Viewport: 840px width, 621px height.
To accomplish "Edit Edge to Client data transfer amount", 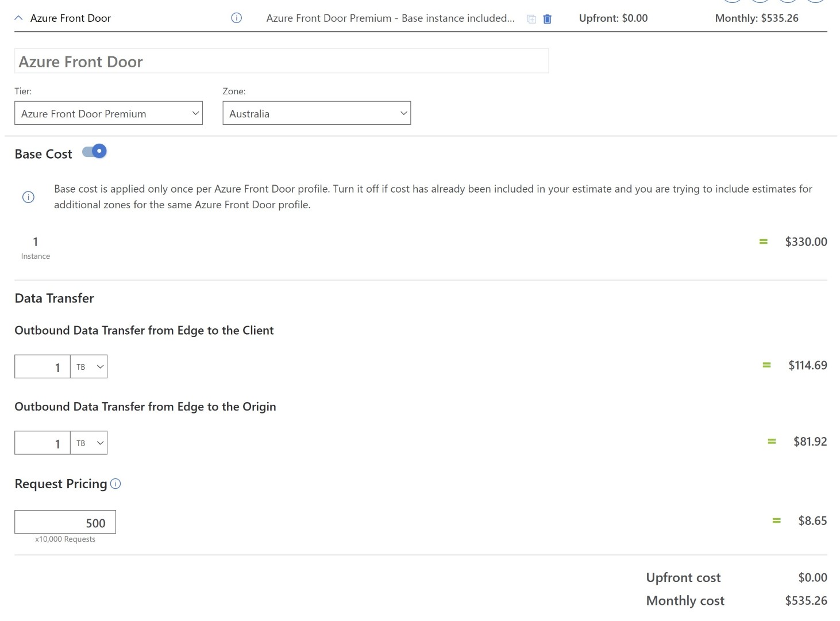I will 43,367.
